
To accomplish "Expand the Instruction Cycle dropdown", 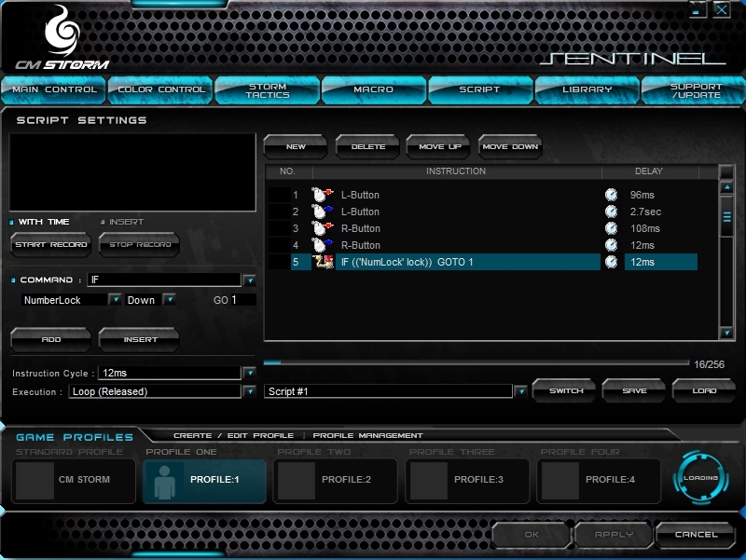I will 249,373.
